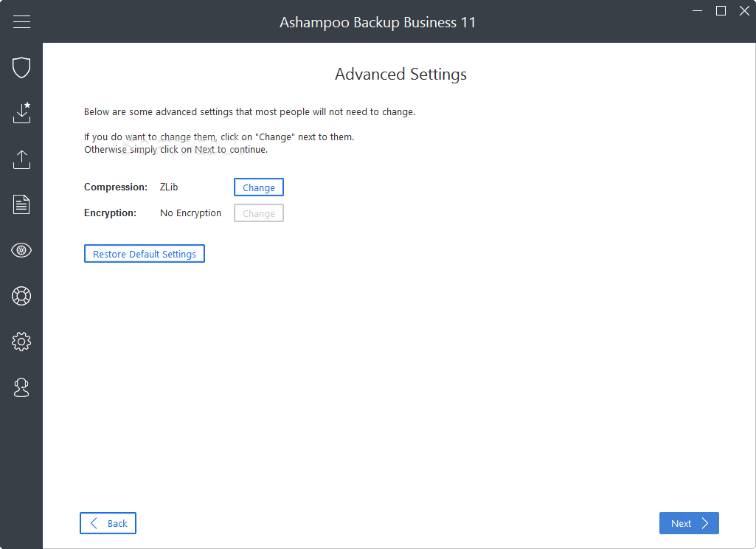Viewport: 756px width, 549px height.
Task: Click the new backup plan download-star icon
Action: coord(21,112)
